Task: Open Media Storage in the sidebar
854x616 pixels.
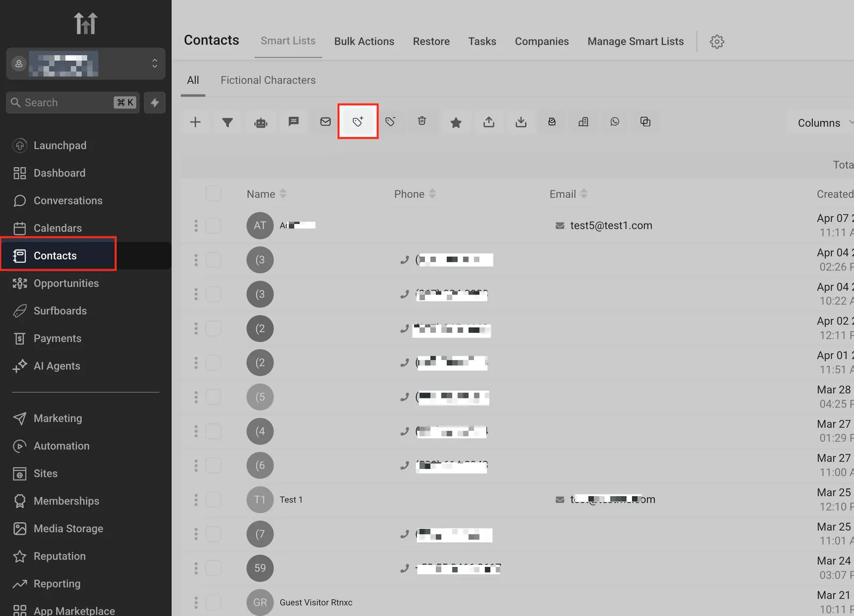Action: point(68,529)
